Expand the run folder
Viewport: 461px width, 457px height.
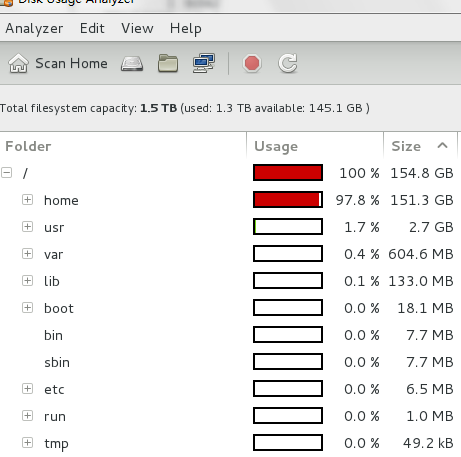coord(27,416)
